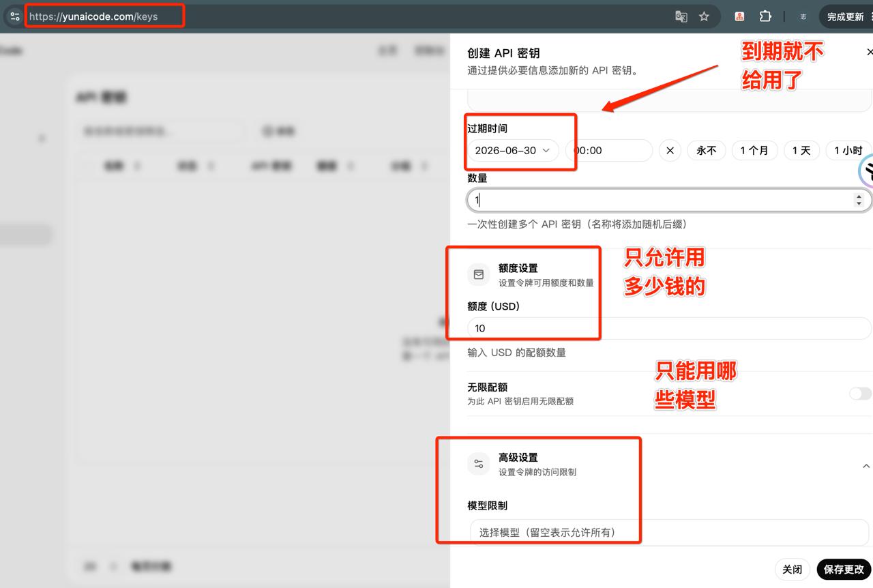Click the 关闭 button

point(792,569)
